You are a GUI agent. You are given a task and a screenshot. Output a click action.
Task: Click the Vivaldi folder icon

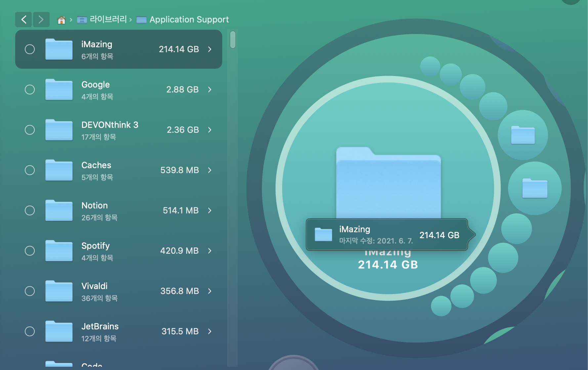pos(59,291)
